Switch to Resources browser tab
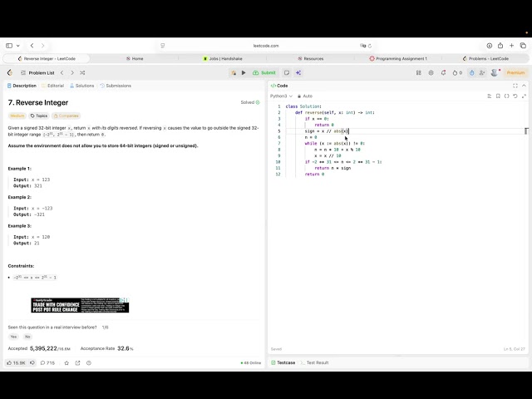Viewport: 532px width, 399px height. point(310,58)
